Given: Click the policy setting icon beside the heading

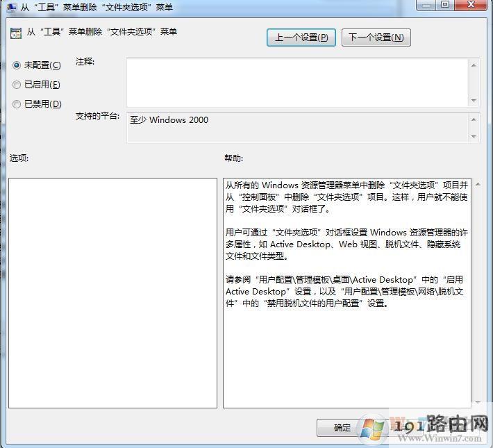Looking at the screenshot, I should tap(16, 33).
